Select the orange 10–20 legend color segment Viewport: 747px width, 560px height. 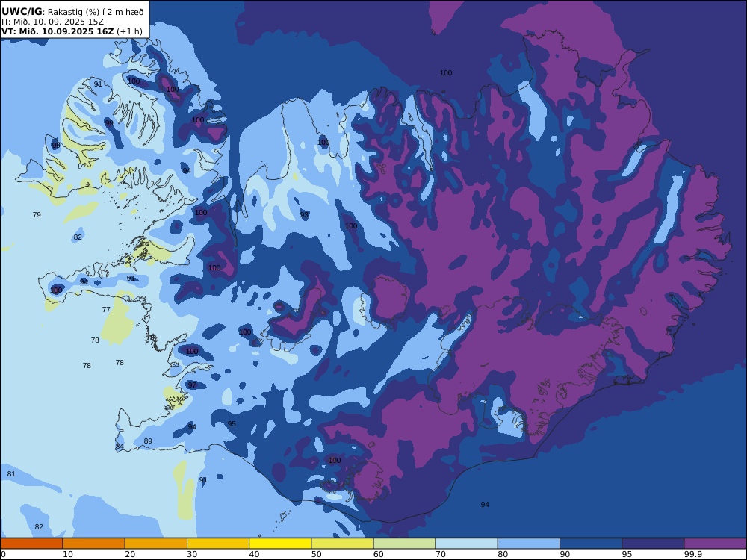(94, 544)
